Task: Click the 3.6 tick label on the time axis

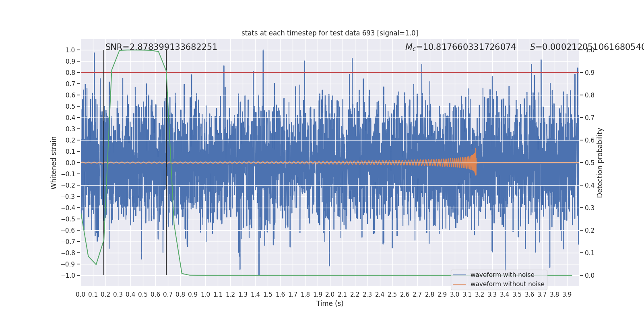Action: pyautogui.click(x=530, y=295)
